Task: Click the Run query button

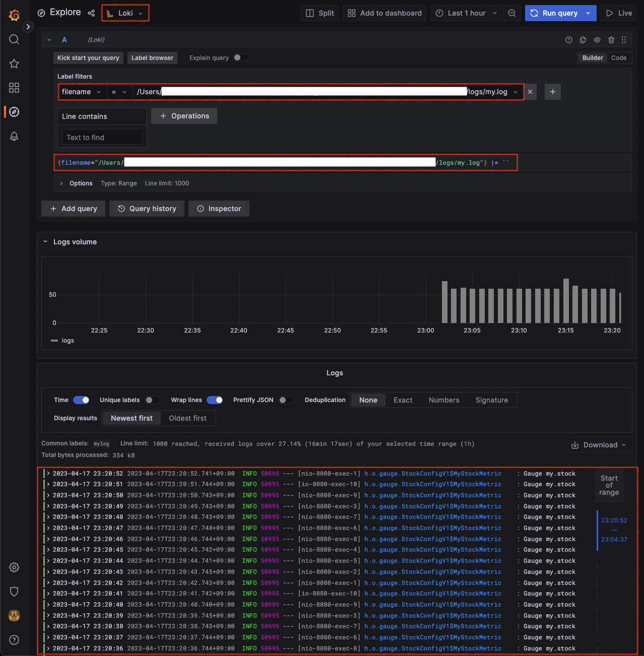Action: point(553,13)
